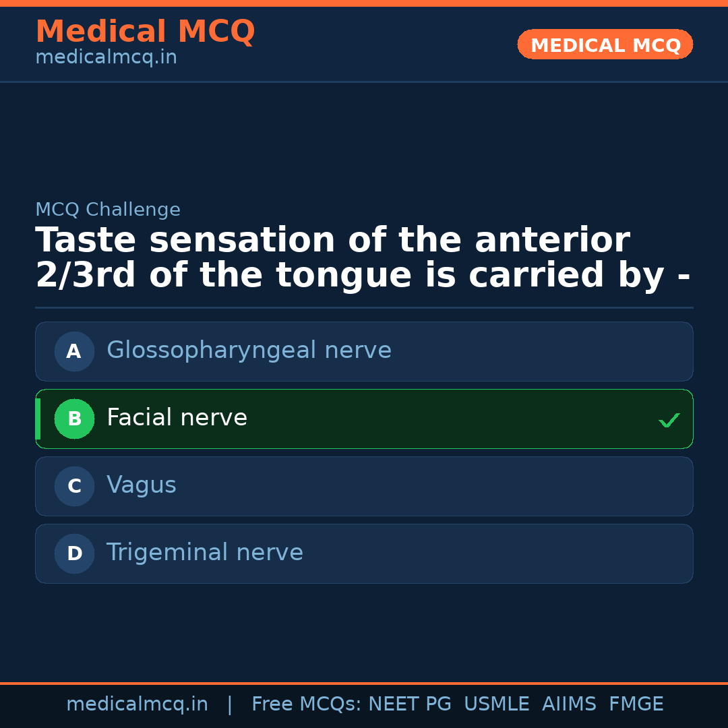This screenshot has width=728, height=728.
Task: Click the letter D circle badge
Action: coord(74,553)
